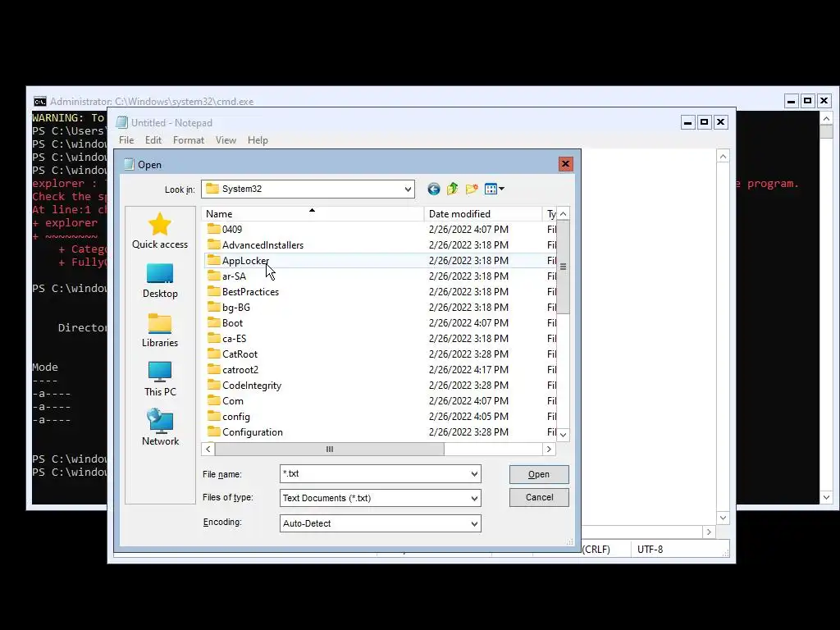Click UTF-8 in Notepad status bar
This screenshot has height=630, width=840.
click(x=650, y=549)
